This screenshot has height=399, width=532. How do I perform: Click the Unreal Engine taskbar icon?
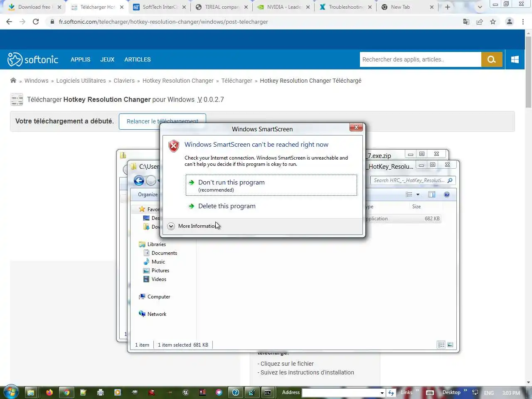coord(185,392)
